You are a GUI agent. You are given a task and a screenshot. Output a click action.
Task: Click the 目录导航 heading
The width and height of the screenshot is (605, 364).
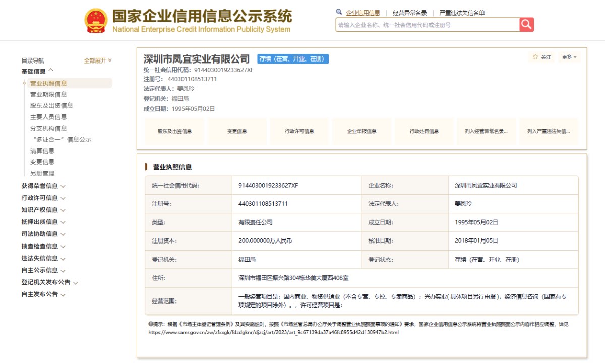33,60
